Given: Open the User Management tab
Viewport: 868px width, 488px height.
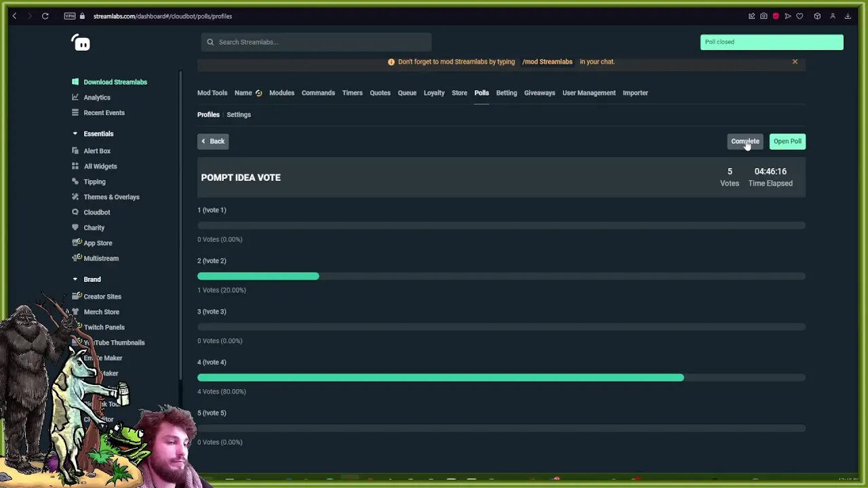Looking at the screenshot, I should [x=589, y=93].
